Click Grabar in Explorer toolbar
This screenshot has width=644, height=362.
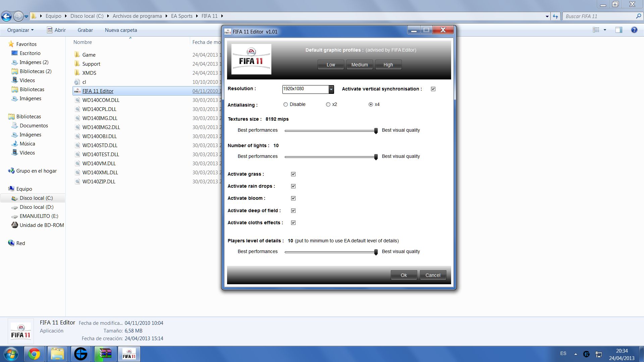click(x=85, y=30)
